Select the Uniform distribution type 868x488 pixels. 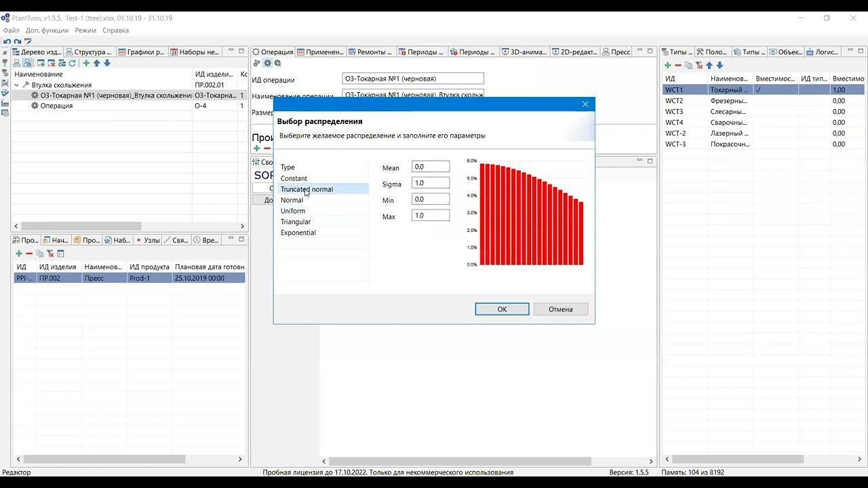click(x=293, y=211)
